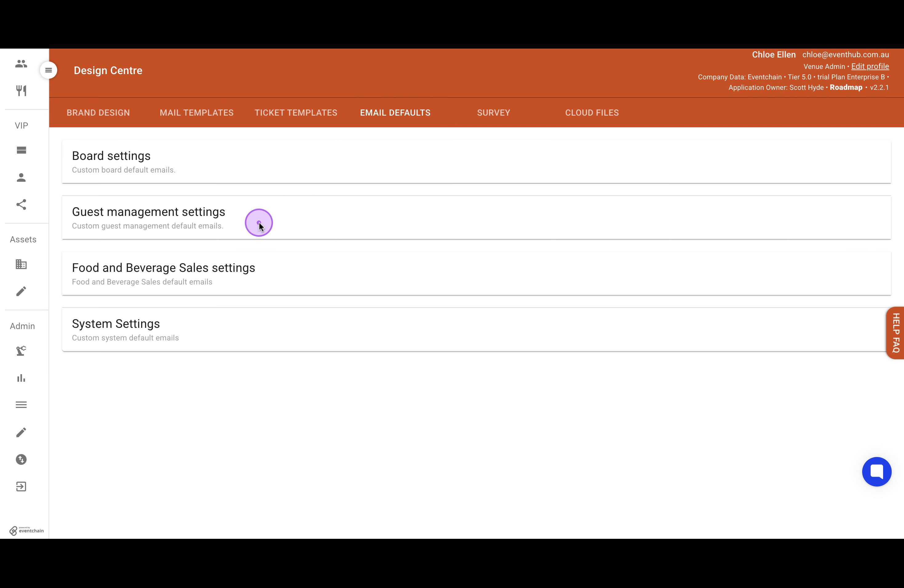Viewport: 904px width, 588px height.
Task: Click the Chloe Ellen user name
Action: click(x=774, y=55)
